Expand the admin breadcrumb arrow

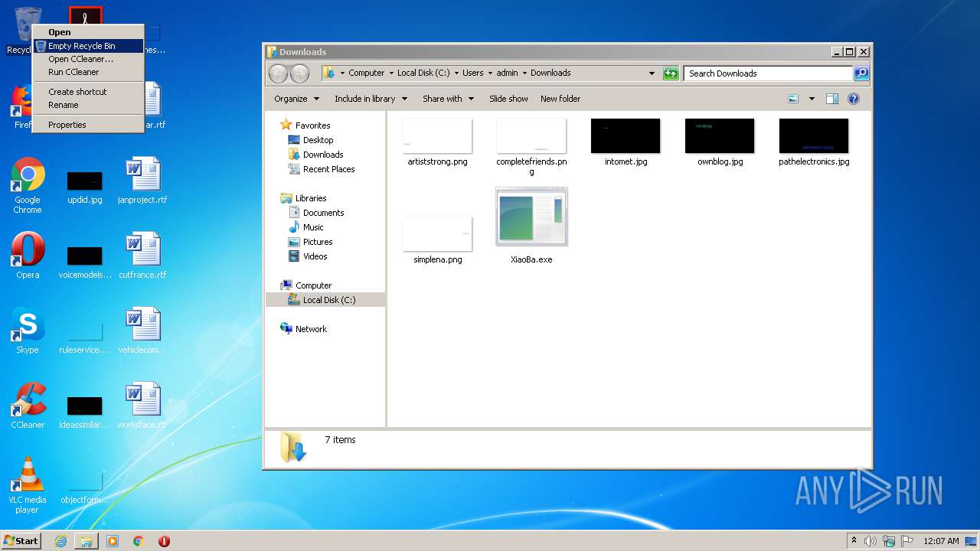(524, 73)
